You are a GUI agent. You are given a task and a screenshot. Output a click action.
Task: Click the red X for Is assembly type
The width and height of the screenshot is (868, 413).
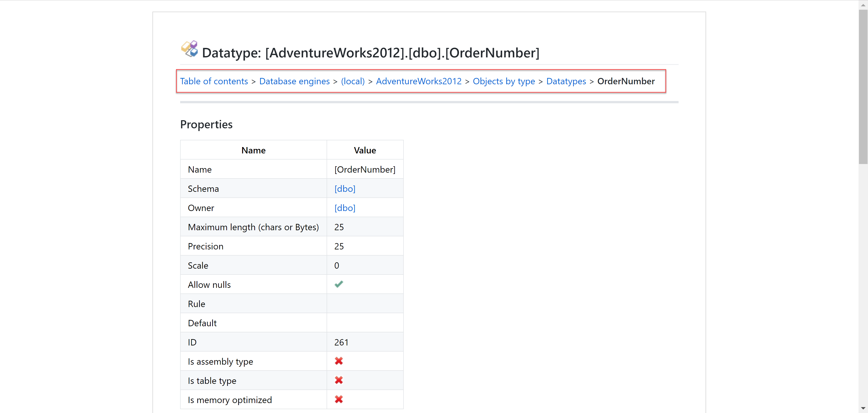point(339,361)
